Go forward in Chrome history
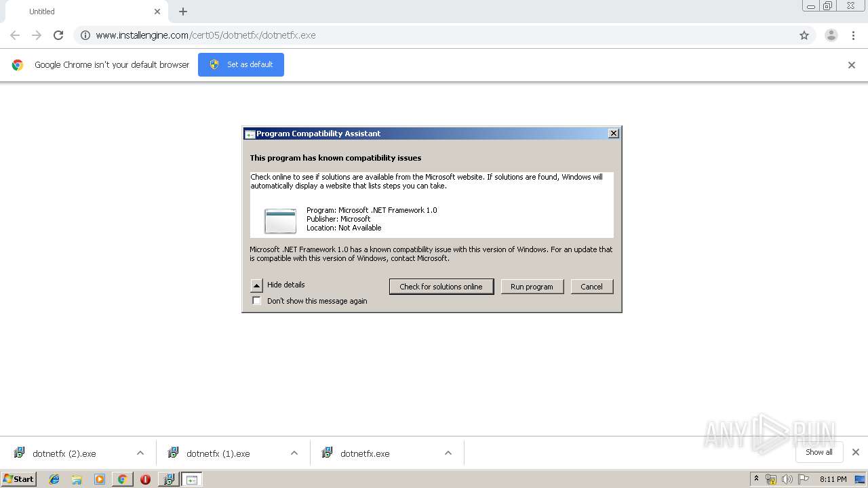 click(x=37, y=35)
